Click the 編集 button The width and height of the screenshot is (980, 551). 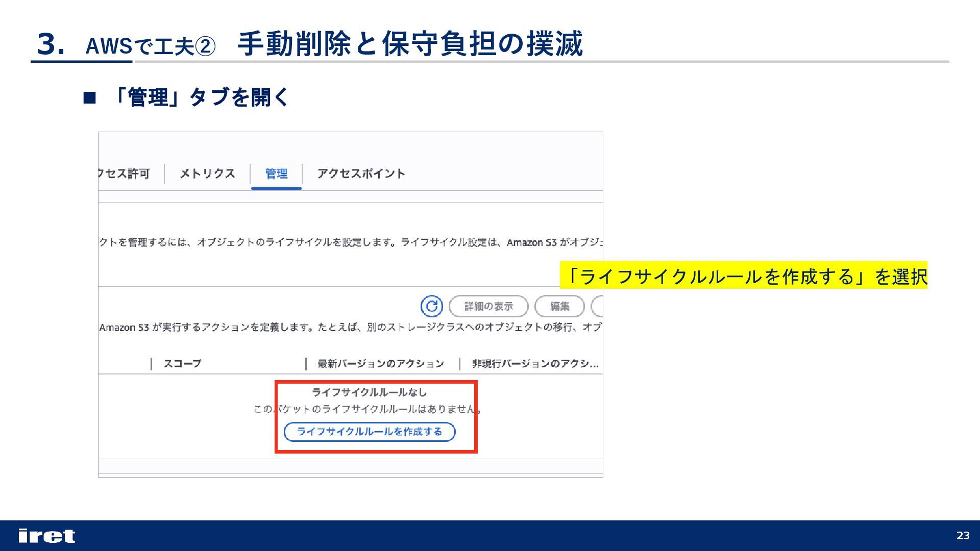coord(559,306)
